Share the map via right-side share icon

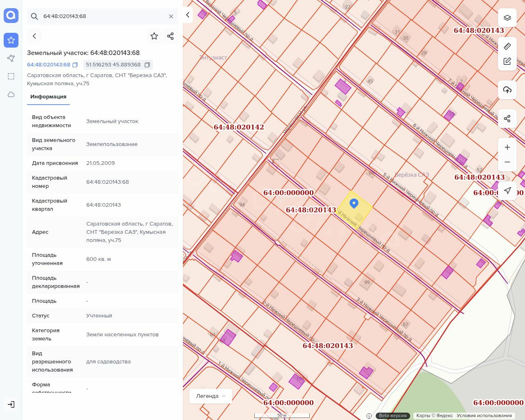click(507, 119)
